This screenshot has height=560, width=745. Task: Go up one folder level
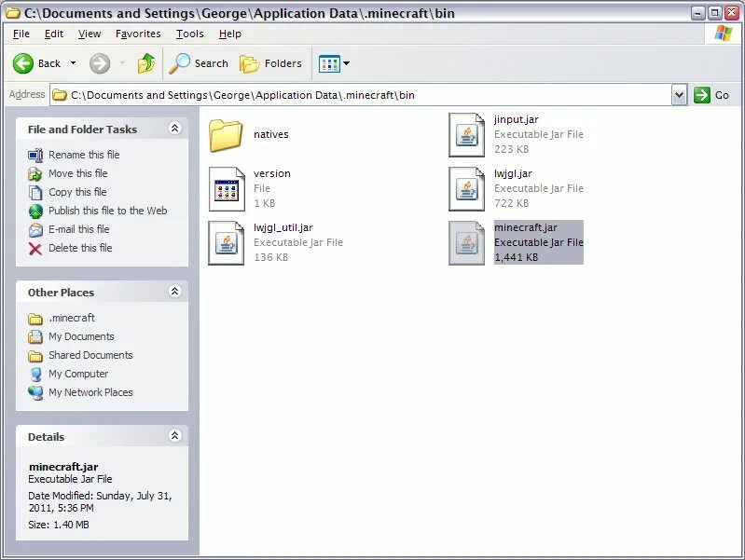tap(146, 62)
